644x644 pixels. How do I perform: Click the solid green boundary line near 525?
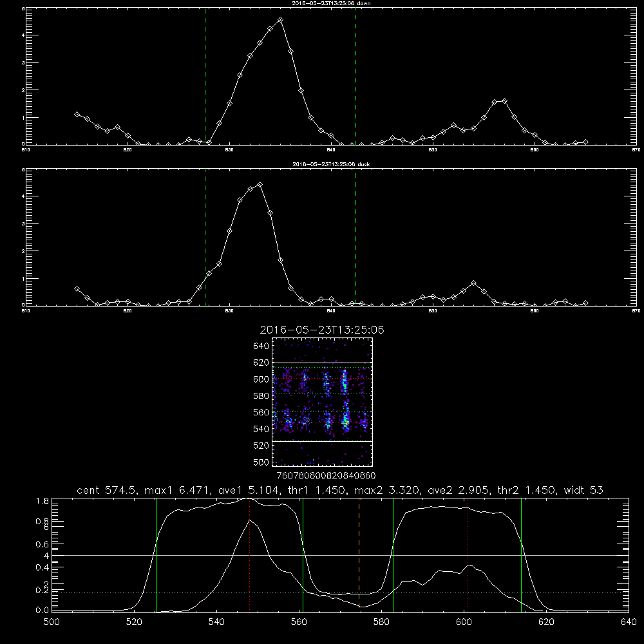click(x=156, y=554)
